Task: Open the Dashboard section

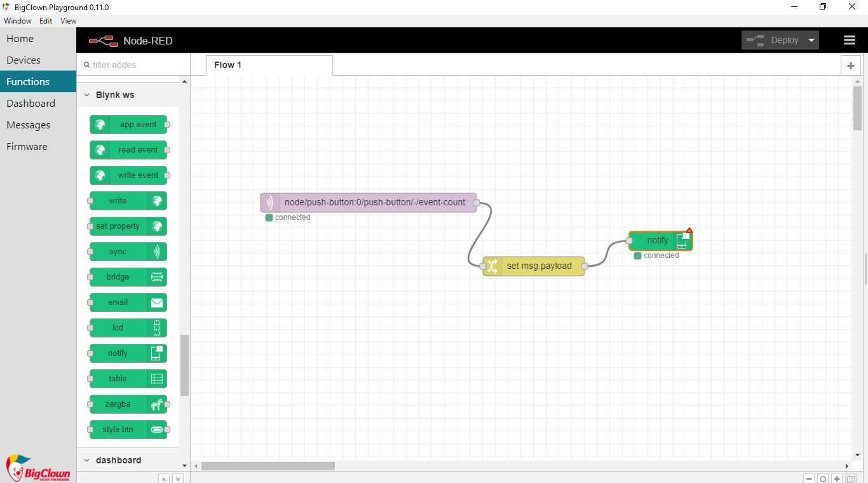Action: tap(38, 104)
